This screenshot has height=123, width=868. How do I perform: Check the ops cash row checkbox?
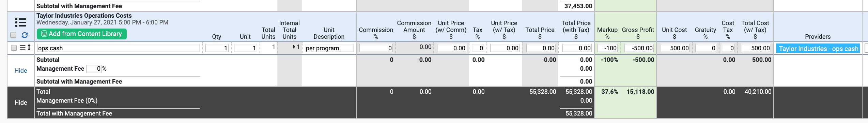[14, 48]
